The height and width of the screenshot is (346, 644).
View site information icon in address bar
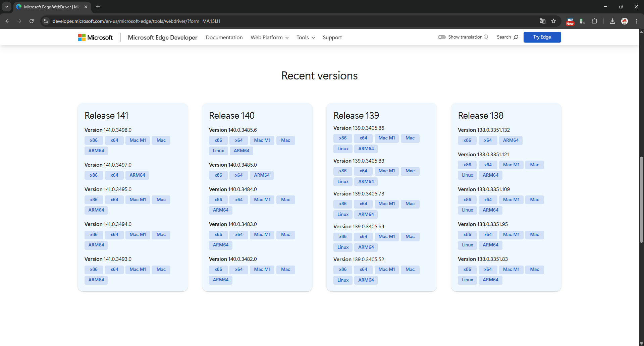point(46,21)
